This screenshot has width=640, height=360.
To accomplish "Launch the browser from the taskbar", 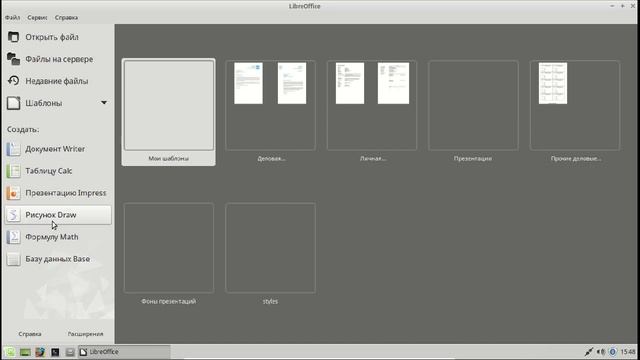I will coord(40,352).
